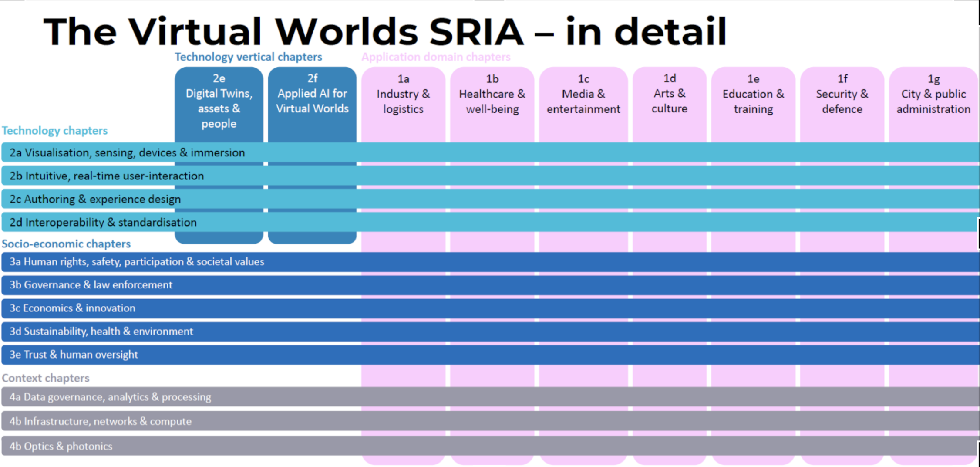Select the 3c Economics & innovation row
The height and width of the screenshot is (467, 980).
pos(72,308)
